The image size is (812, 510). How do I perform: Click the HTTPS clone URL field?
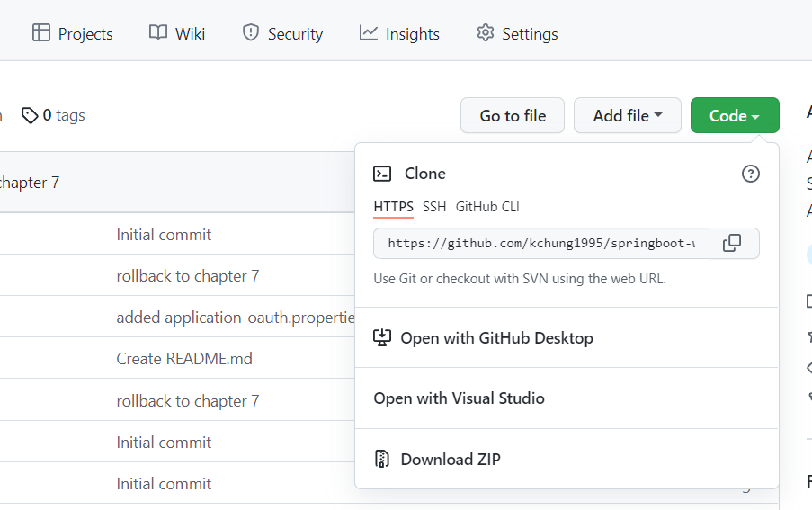tap(541, 243)
